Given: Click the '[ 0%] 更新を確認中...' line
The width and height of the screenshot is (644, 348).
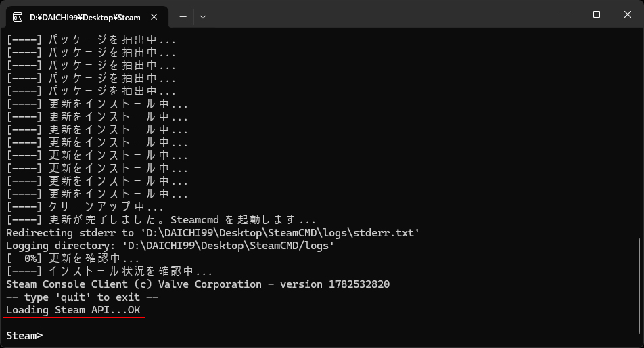Looking at the screenshot, I should click(x=73, y=259).
